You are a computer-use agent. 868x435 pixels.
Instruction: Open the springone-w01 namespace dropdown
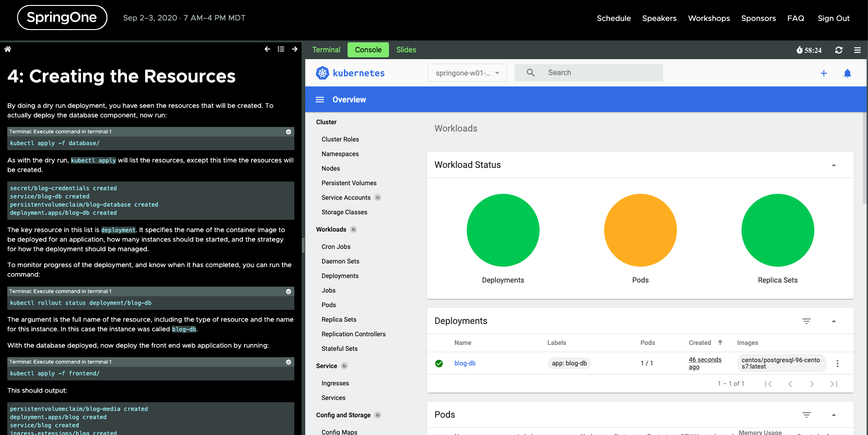[467, 73]
